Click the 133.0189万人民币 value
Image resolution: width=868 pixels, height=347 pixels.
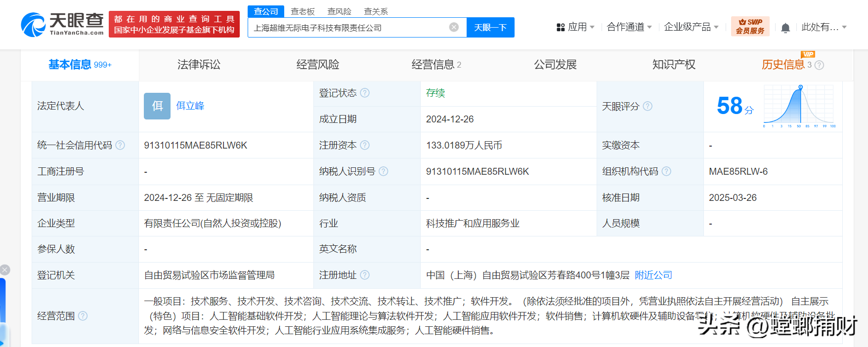[464, 145]
